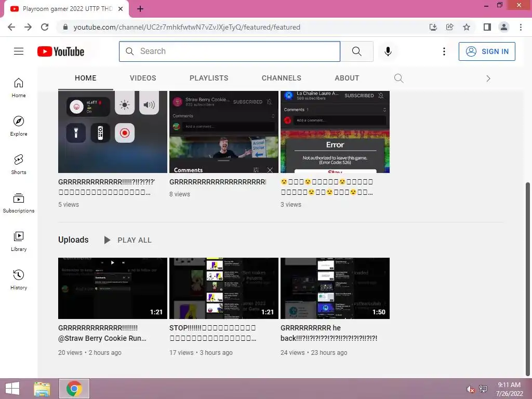
Task: Switch to the VIDEOS channel tab
Action: click(143, 78)
